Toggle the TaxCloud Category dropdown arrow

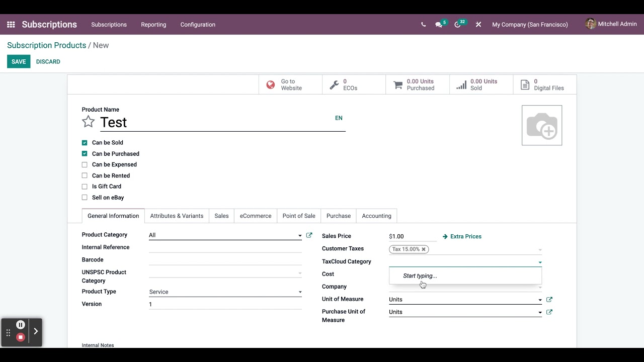click(x=540, y=262)
